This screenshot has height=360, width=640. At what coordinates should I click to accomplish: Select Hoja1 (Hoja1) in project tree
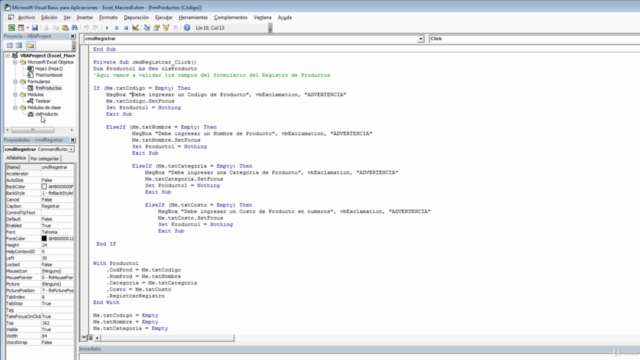pos(49,69)
